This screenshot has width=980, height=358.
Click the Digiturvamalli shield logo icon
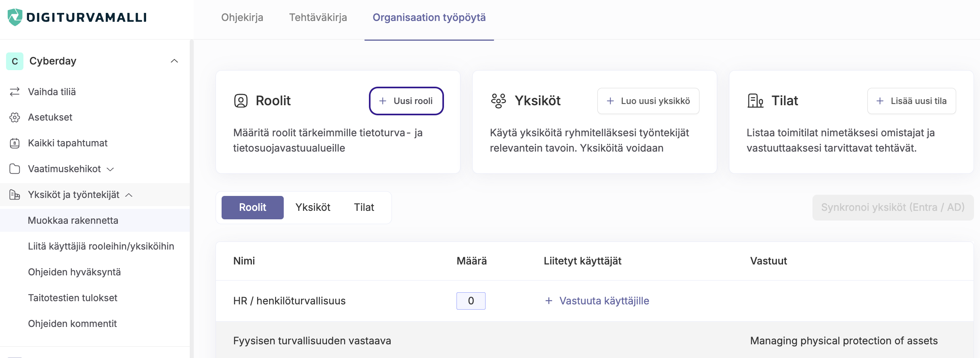pyautogui.click(x=15, y=17)
